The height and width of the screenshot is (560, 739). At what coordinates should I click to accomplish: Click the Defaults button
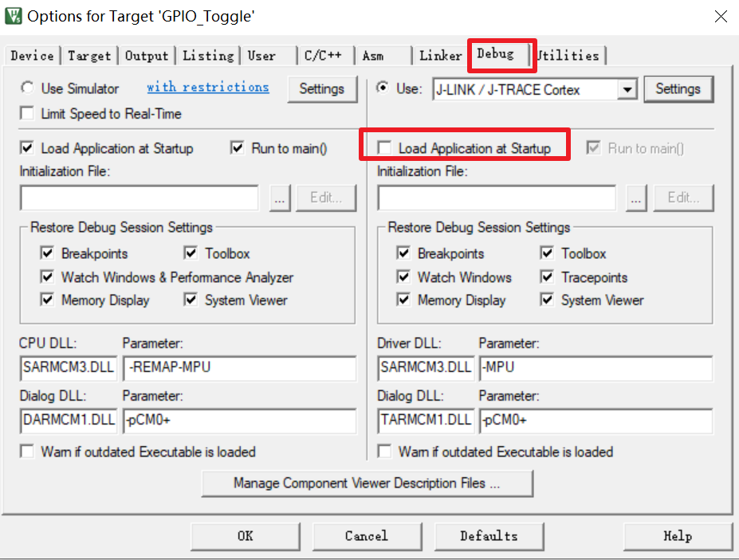pos(489,536)
